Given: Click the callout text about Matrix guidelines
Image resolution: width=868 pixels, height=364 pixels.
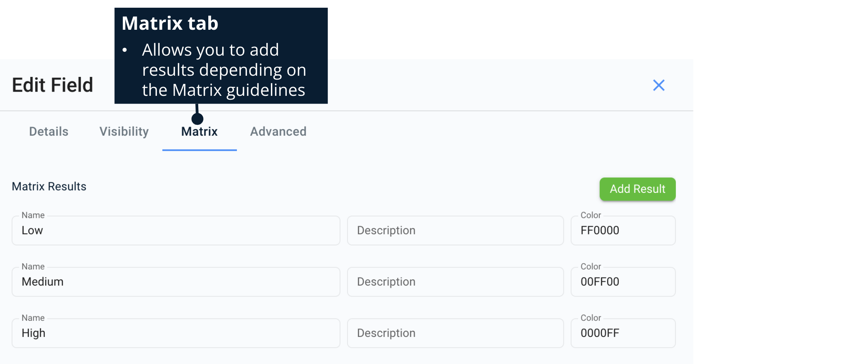Looking at the screenshot, I should point(223,70).
